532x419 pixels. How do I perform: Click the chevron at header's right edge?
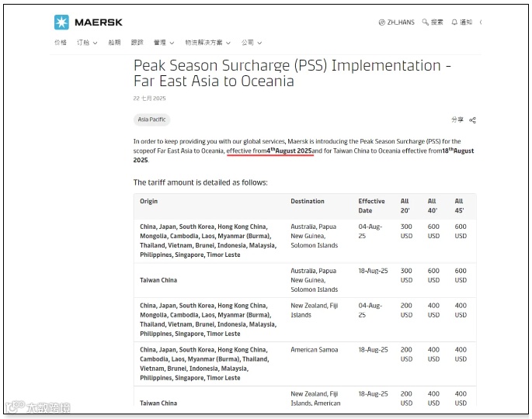click(x=481, y=23)
